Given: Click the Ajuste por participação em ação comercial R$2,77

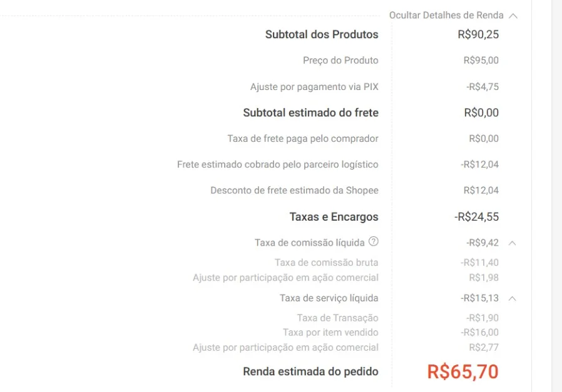Looking at the screenshot, I should (482, 347).
